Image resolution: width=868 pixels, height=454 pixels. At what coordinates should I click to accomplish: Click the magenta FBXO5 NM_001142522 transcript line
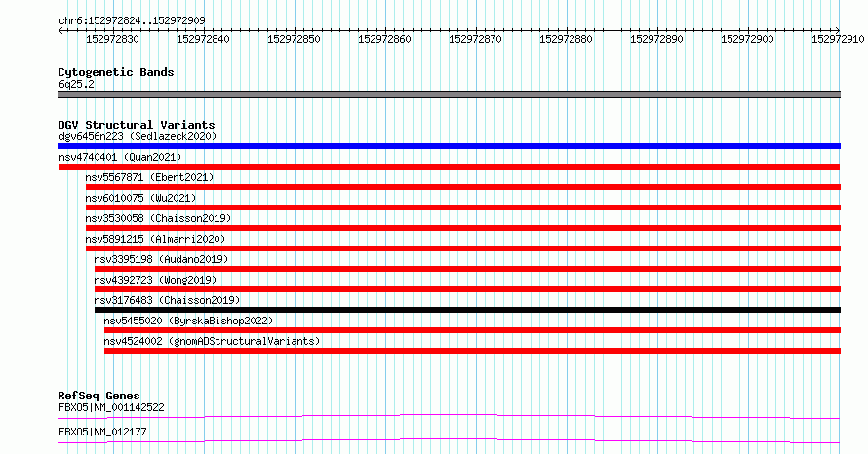pos(449,416)
